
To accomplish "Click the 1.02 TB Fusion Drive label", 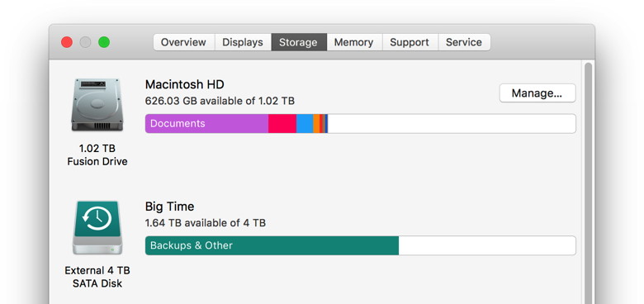I will click(x=97, y=154).
